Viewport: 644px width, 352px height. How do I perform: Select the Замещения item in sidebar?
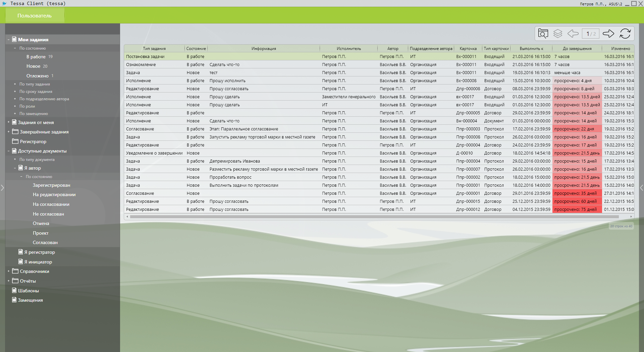click(x=30, y=300)
